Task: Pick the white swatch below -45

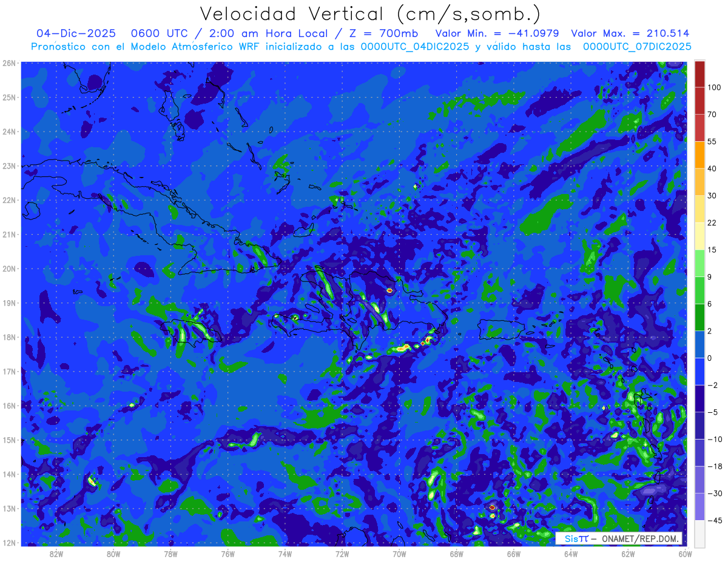Action: click(700, 534)
